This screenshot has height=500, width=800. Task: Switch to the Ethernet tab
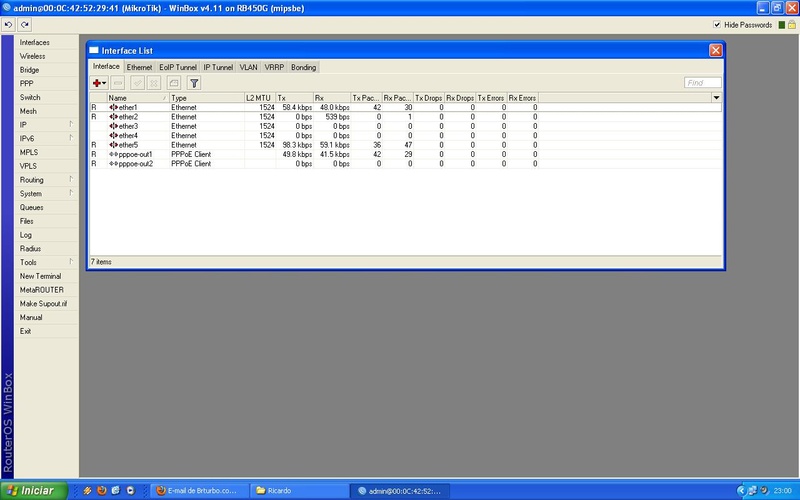139,67
